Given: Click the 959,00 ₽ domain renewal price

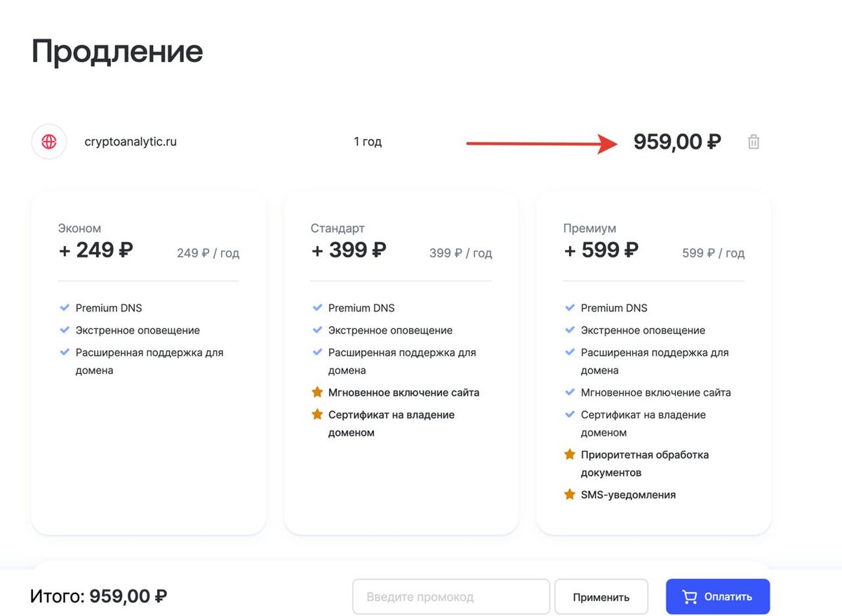Looking at the screenshot, I should (x=677, y=142).
